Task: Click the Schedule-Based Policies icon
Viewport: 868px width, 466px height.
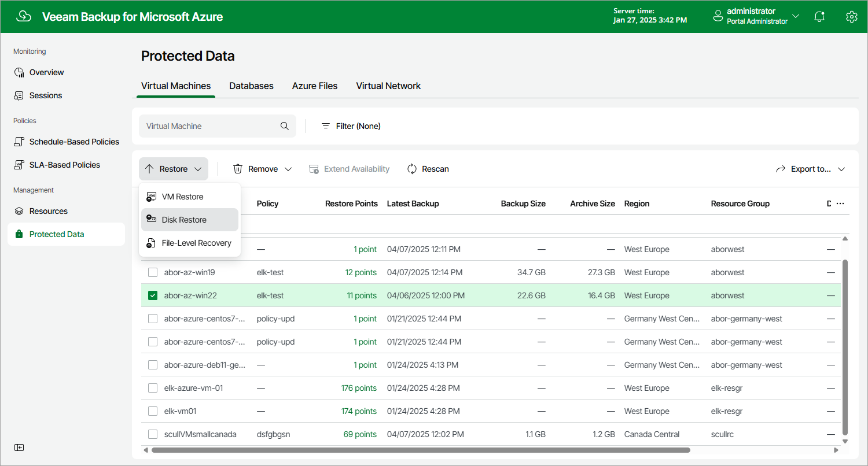Action: coord(19,142)
